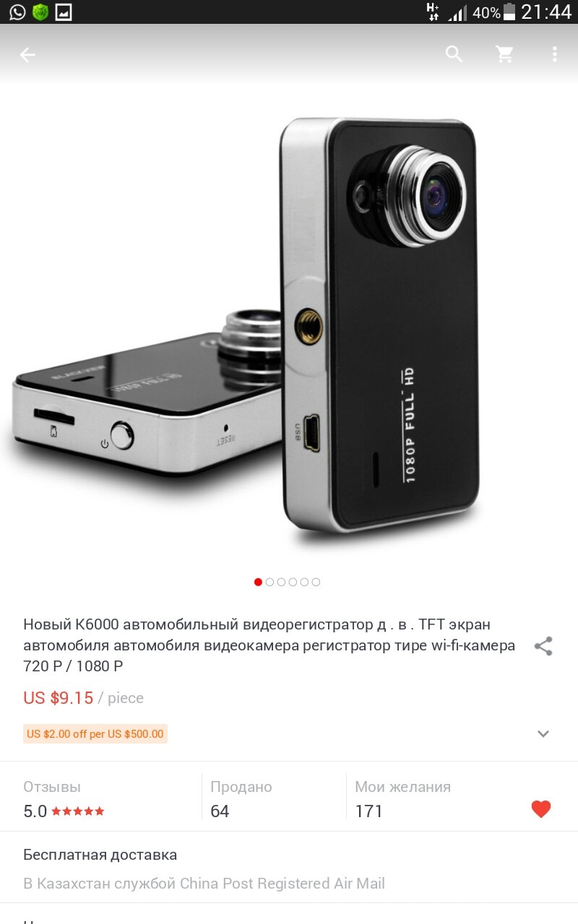This screenshot has height=924, width=578.
Task: Open the WhatsApp notification icon
Action: [17, 12]
